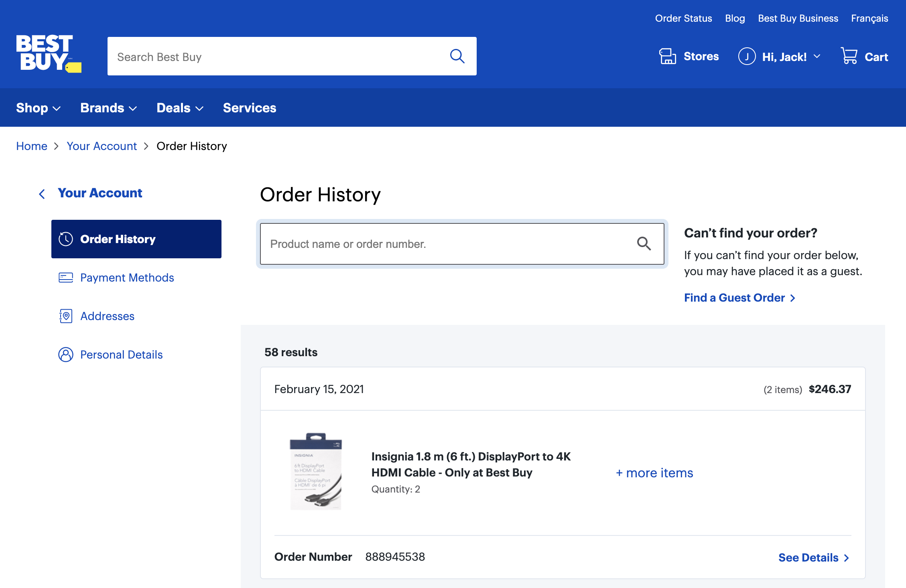Click the order number 888945538
This screenshot has height=588, width=906.
pyautogui.click(x=395, y=557)
